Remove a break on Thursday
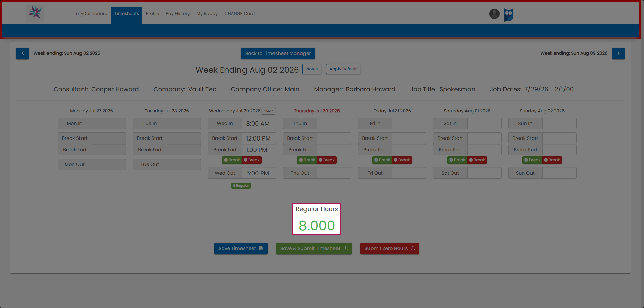This screenshot has width=644, height=308. pyautogui.click(x=327, y=160)
